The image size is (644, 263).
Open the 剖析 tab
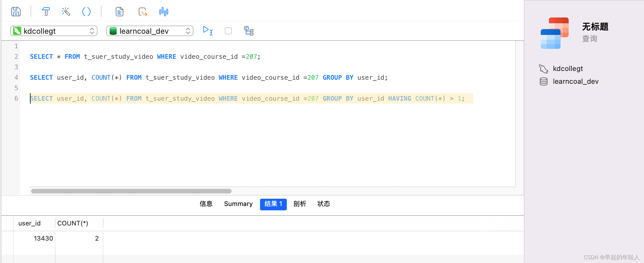tap(300, 204)
